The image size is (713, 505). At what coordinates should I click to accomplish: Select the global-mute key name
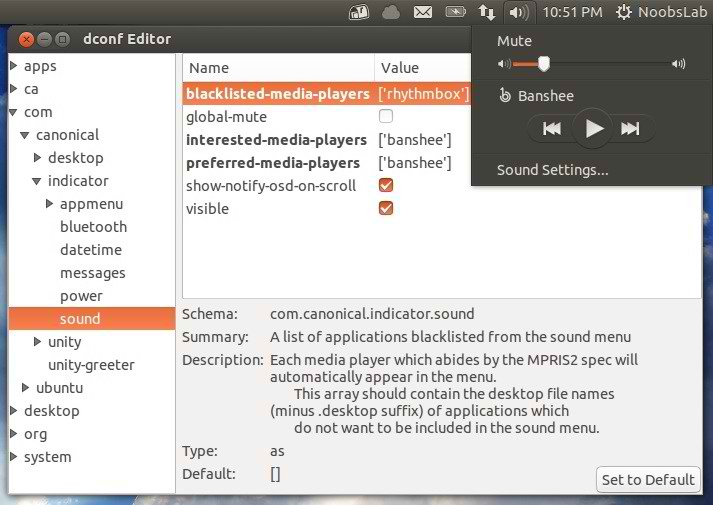point(226,117)
